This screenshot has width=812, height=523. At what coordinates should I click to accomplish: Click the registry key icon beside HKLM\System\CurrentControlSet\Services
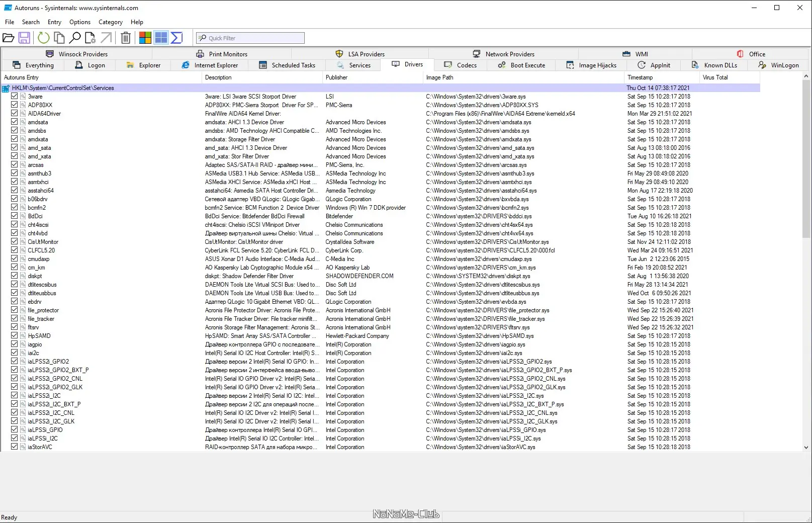point(6,88)
